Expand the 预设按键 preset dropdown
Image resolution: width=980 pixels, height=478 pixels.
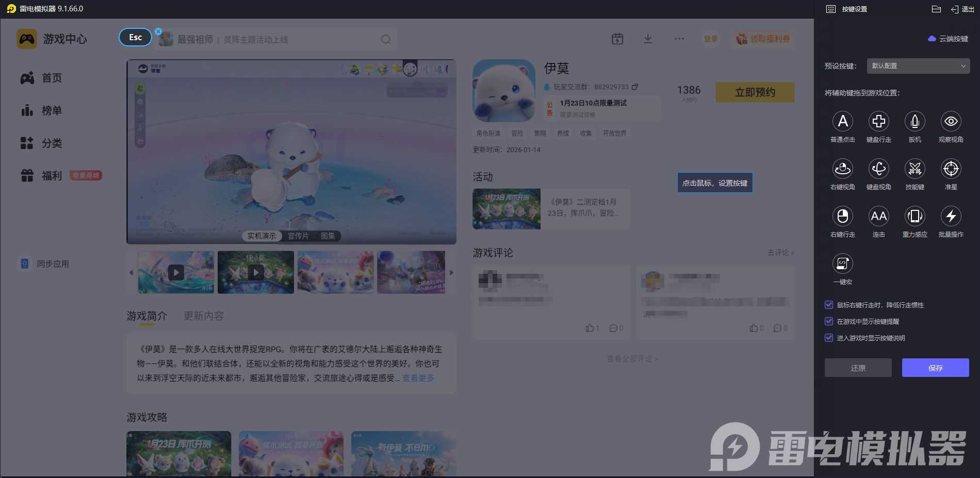(x=918, y=66)
